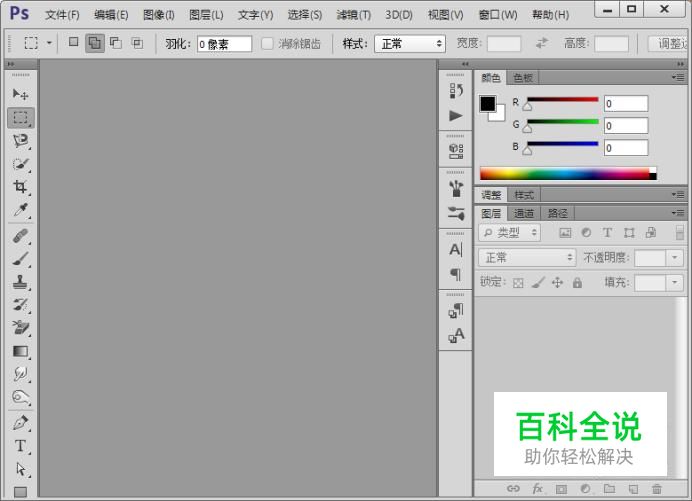
Task: Select the Polygonal Lasso tool
Action: (20, 141)
